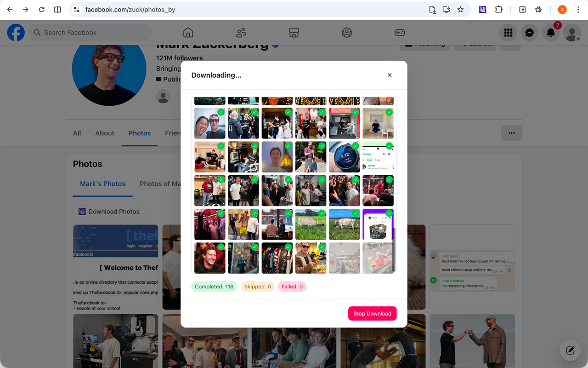Click the browser back arrow

10,9
